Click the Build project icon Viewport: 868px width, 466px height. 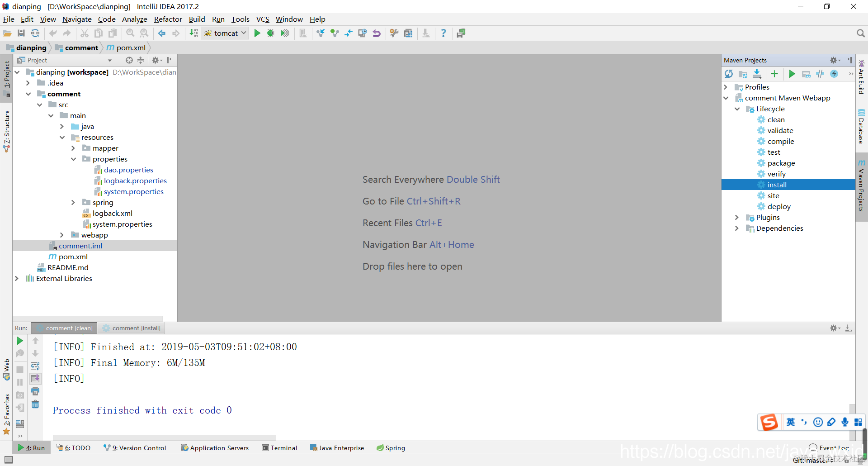(193, 33)
